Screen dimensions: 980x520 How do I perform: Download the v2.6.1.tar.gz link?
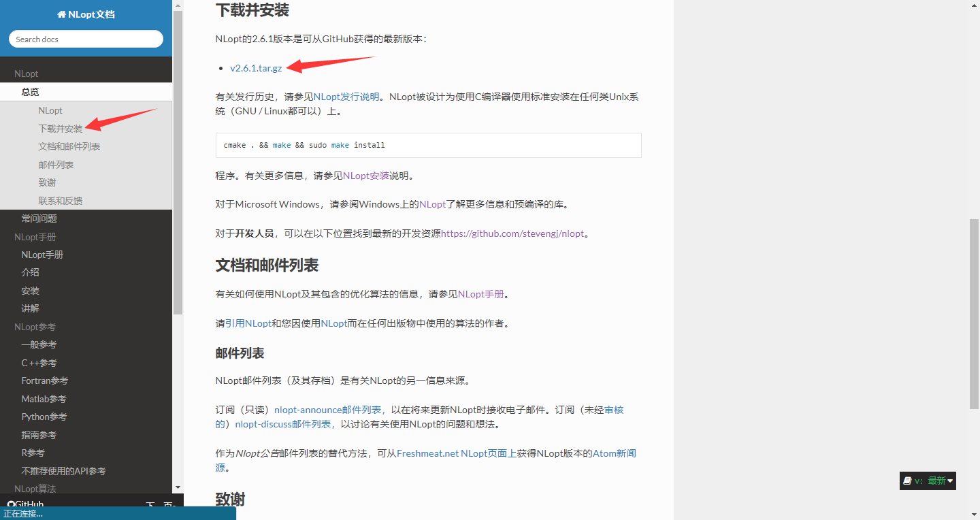point(256,68)
